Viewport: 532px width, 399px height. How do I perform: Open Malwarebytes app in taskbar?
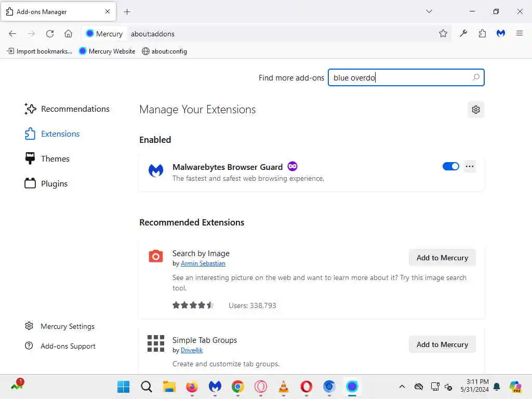[x=215, y=387]
